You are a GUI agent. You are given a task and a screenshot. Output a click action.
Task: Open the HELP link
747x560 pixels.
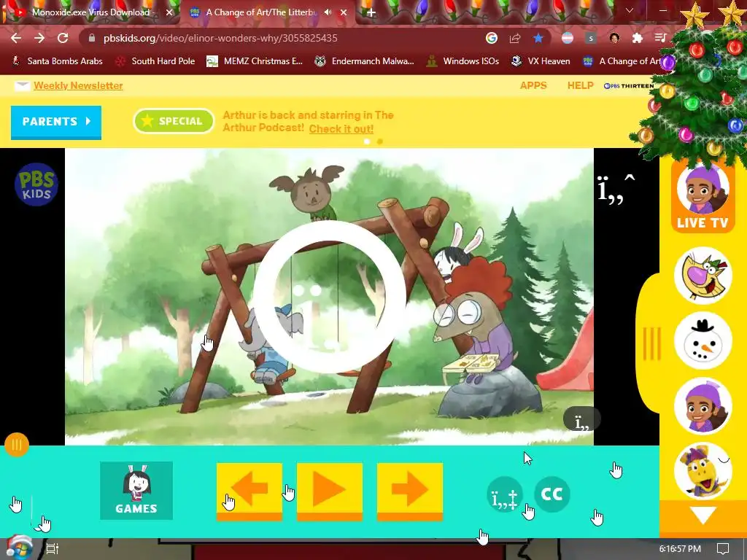coord(580,86)
